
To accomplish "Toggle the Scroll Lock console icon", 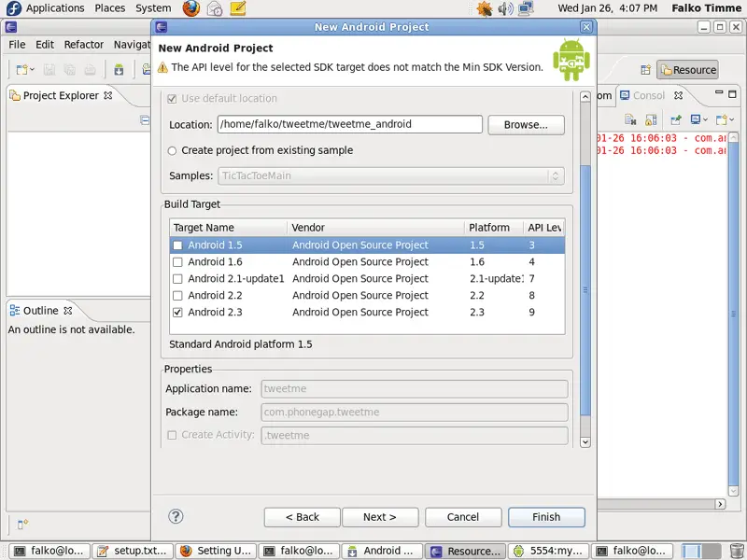I will 651,119.
